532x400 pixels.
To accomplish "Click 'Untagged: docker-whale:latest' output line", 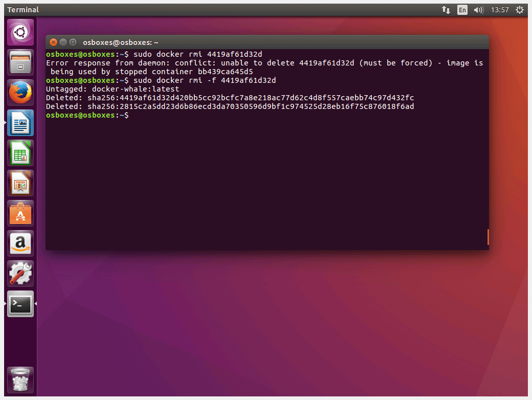I will (113, 89).
